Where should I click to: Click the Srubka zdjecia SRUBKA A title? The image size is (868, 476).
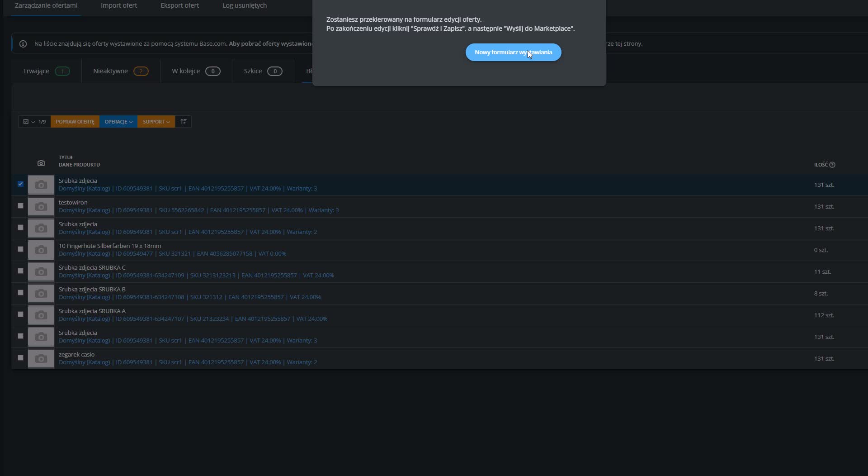[92, 311]
